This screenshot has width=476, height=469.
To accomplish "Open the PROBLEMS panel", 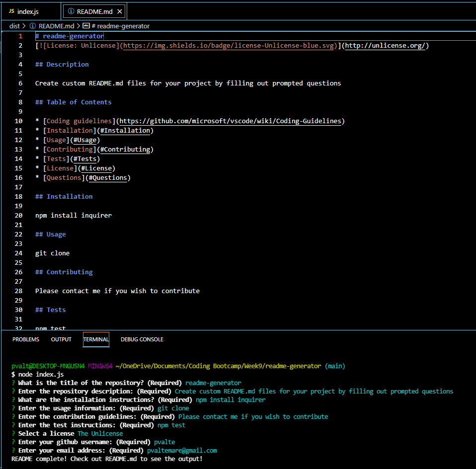I will point(25,339).
